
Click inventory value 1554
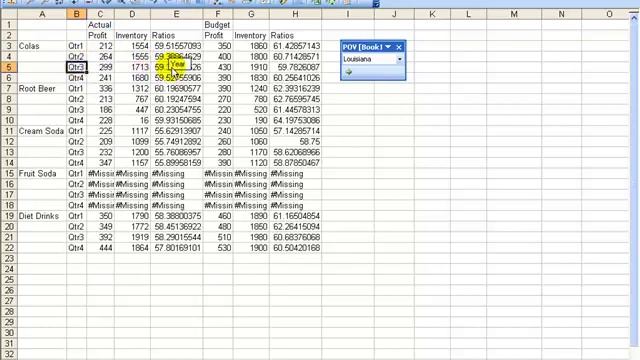132,46
